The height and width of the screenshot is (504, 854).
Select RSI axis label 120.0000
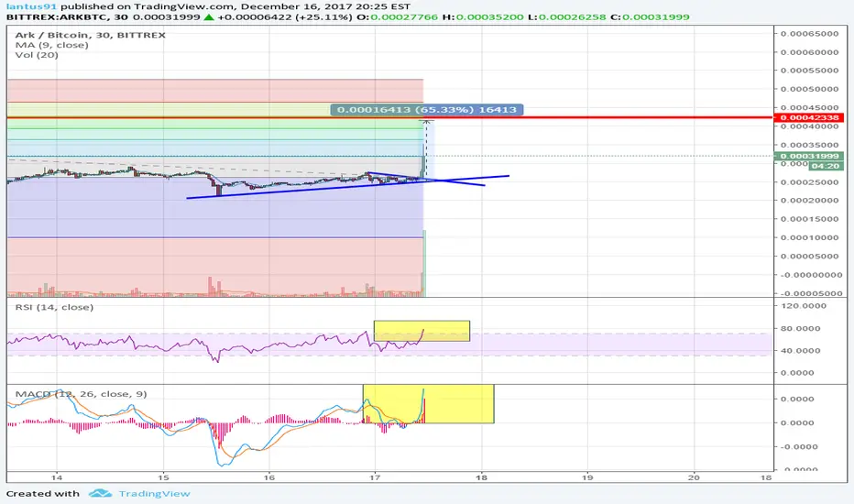(x=804, y=306)
